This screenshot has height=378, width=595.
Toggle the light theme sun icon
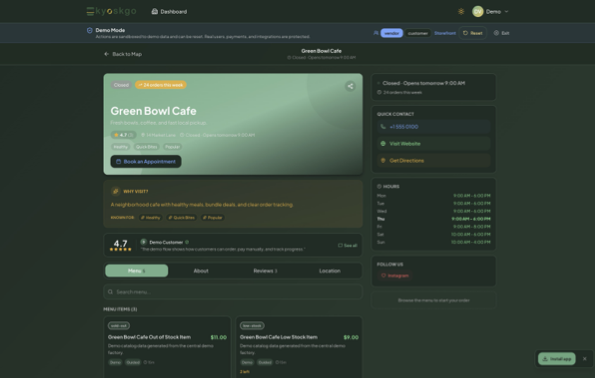pos(461,11)
